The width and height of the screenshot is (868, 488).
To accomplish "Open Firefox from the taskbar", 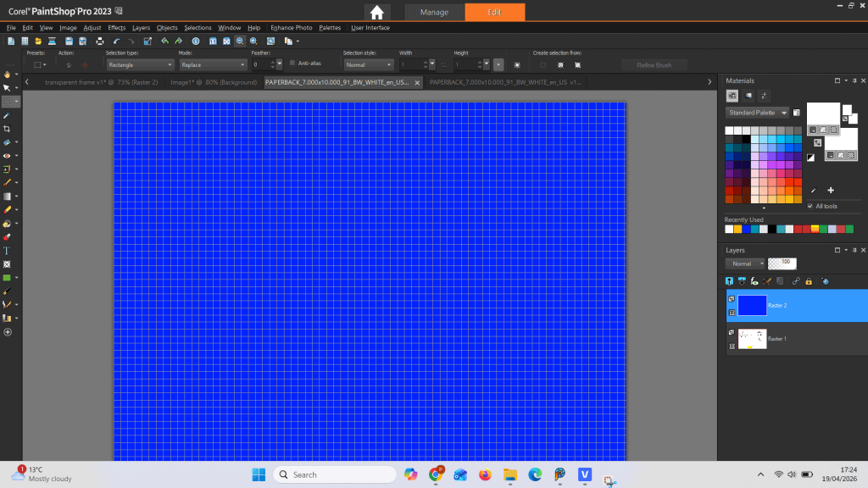I will (x=485, y=474).
